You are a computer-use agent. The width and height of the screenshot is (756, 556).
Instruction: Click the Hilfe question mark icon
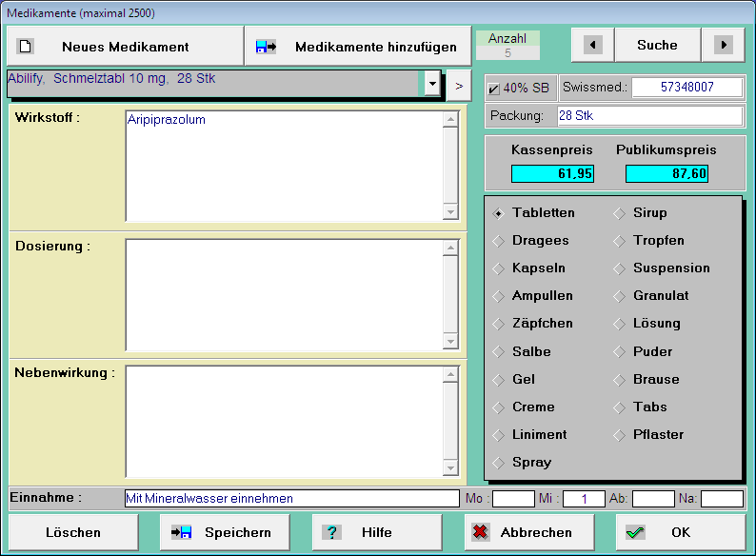click(x=331, y=532)
